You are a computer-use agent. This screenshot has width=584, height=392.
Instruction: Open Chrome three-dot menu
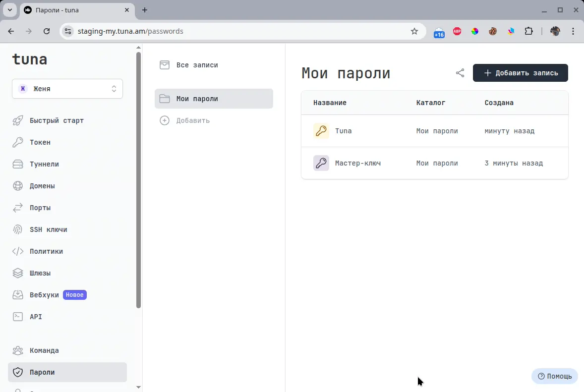point(574,31)
